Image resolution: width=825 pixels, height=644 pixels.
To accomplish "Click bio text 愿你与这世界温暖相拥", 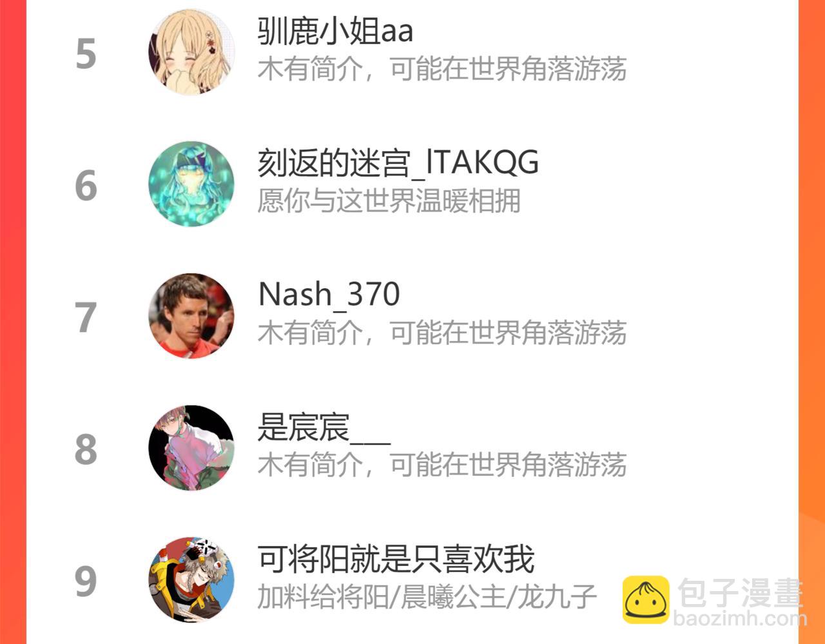I will [389, 200].
